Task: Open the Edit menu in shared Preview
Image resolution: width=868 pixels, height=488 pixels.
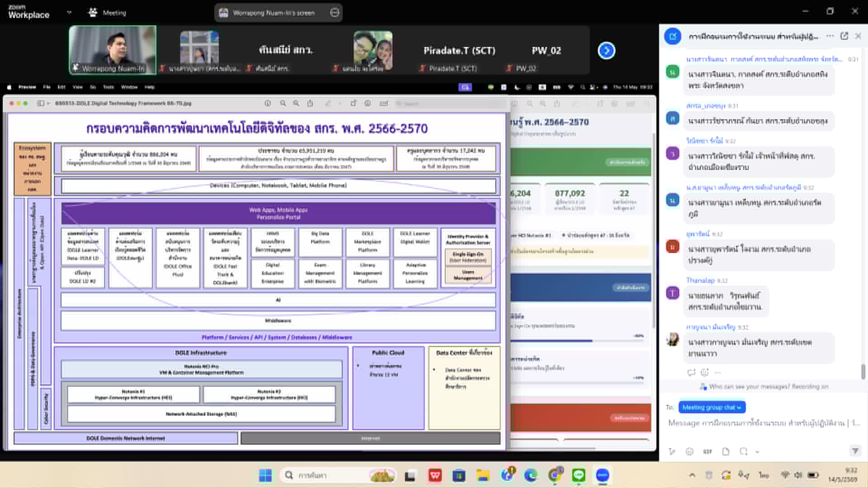Action: [61, 87]
